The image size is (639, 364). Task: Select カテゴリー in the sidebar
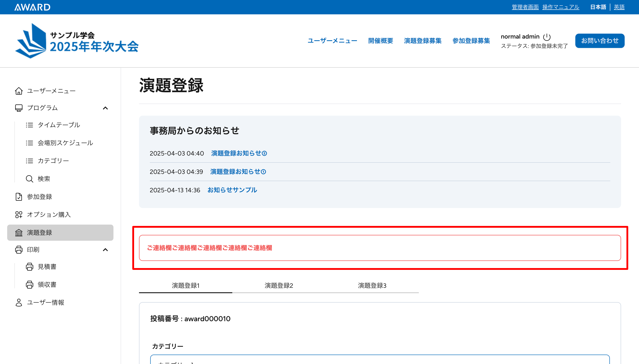[x=53, y=161]
